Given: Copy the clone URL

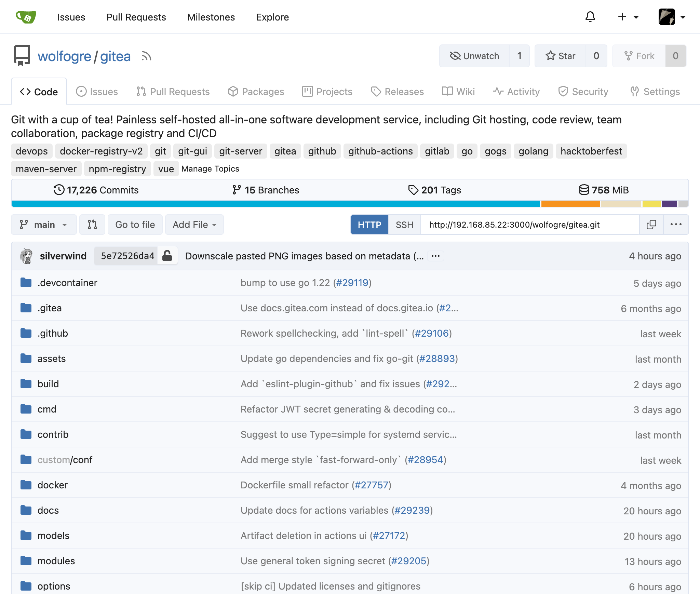Looking at the screenshot, I should (x=651, y=225).
